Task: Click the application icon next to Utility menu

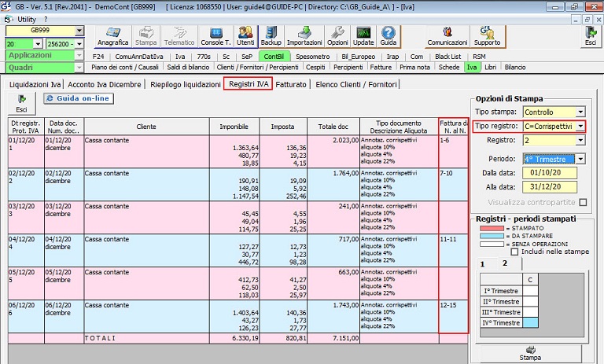Action: (8, 19)
